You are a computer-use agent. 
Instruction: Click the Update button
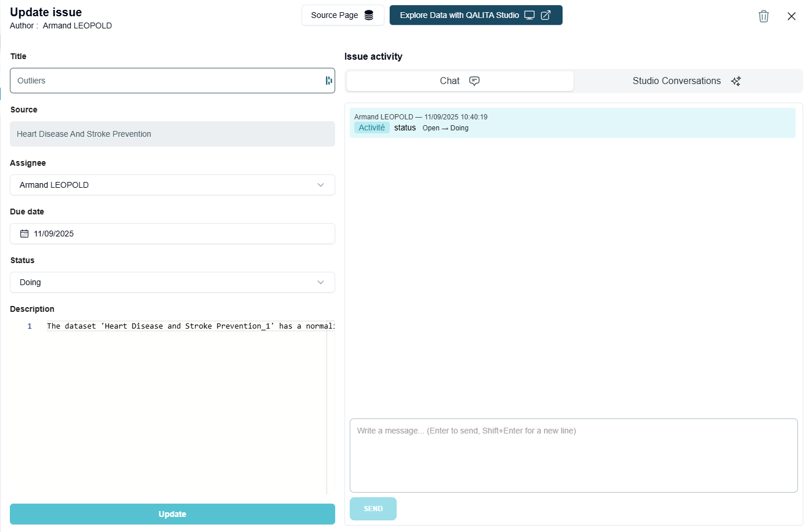point(172,514)
